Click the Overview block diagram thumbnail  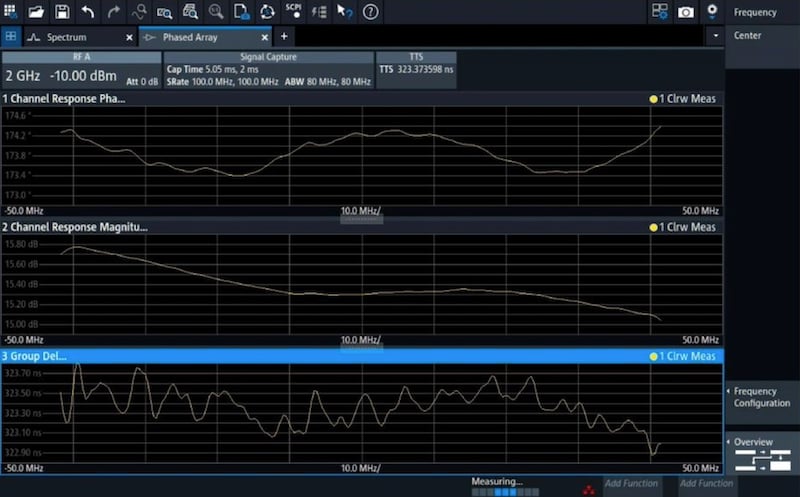tap(763, 460)
